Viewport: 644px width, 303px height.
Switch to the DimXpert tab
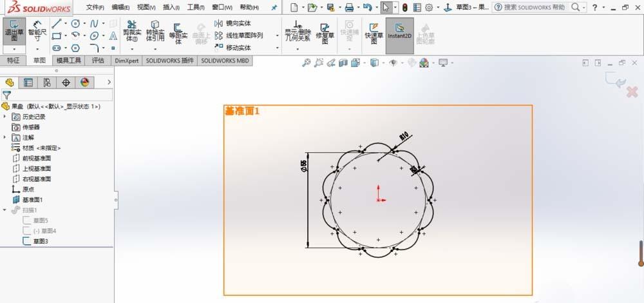coord(126,61)
